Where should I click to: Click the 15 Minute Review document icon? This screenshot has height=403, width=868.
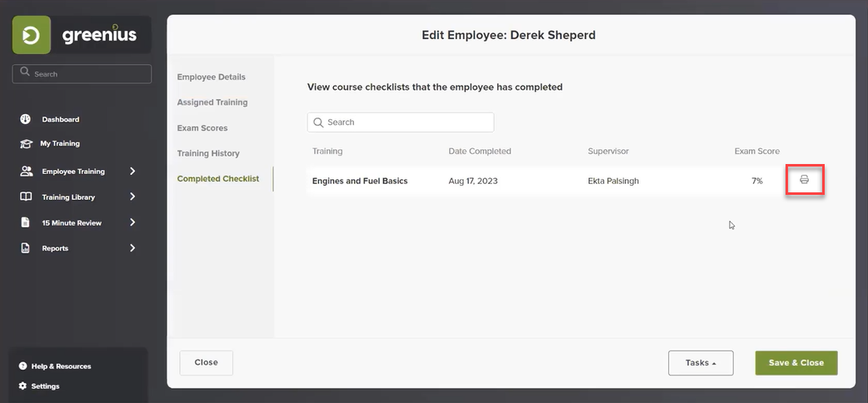pyautogui.click(x=26, y=222)
